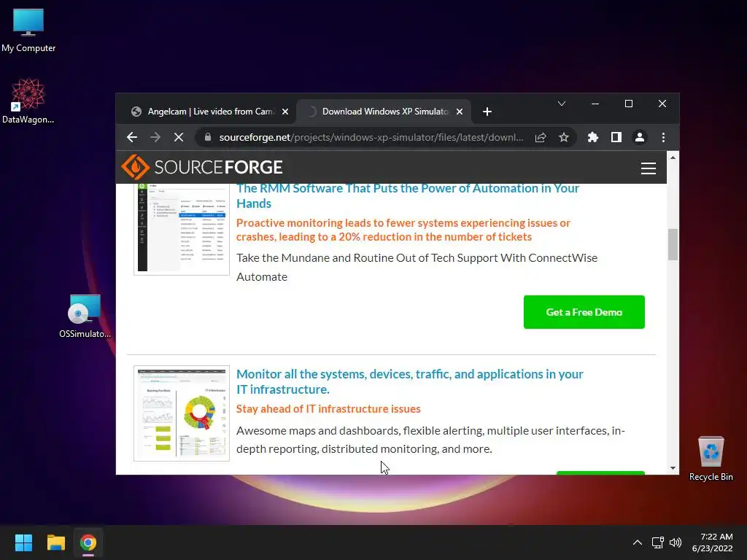Toggle the Chrome side panel icon
The width and height of the screenshot is (747, 560).
pyautogui.click(x=616, y=138)
